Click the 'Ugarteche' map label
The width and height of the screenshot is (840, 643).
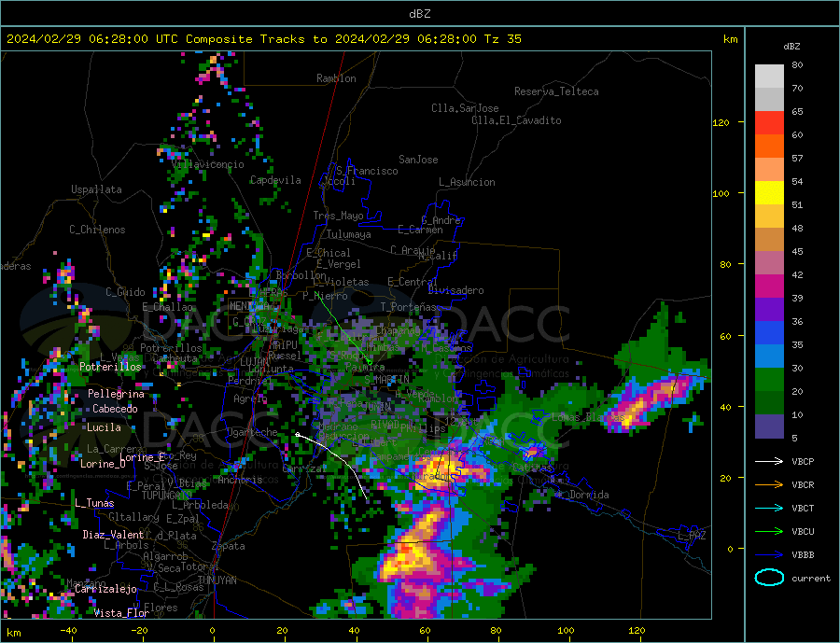pos(252,432)
